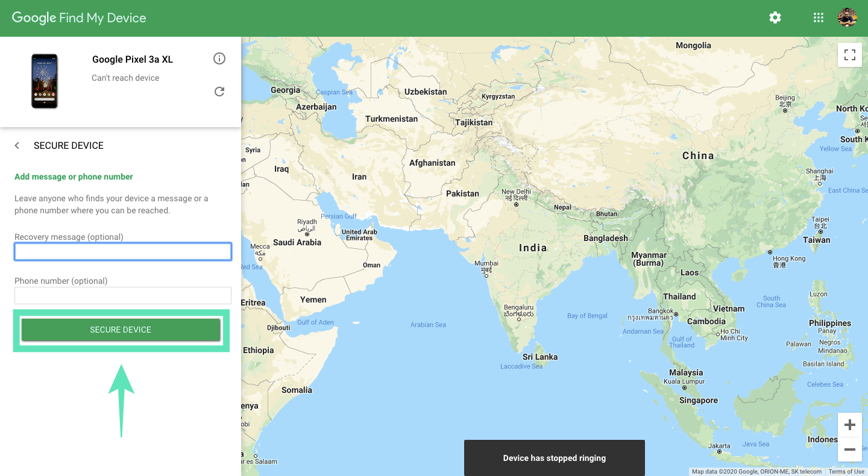The width and height of the screenshot is (868, 476).
Task: Click the Phone number input field
Action: [x=123, y=295]
